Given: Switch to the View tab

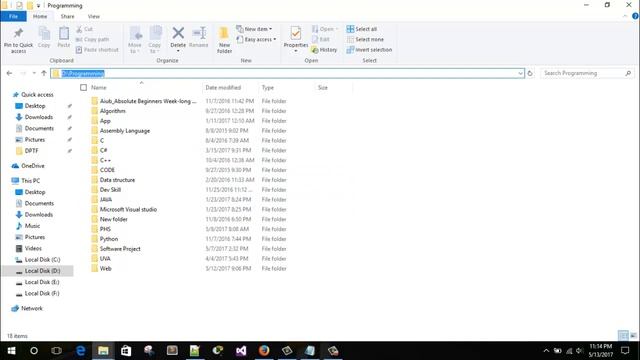Looking at the screenshot, I should point(93,16).
